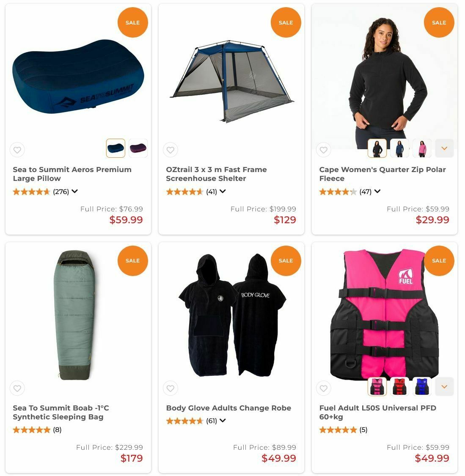Image resolution: width=465 pixels, height=476 pixels.
Task: Add Sea to Summit pillow to wishlist
Action: pyautogui.click(x=17, y=150)
